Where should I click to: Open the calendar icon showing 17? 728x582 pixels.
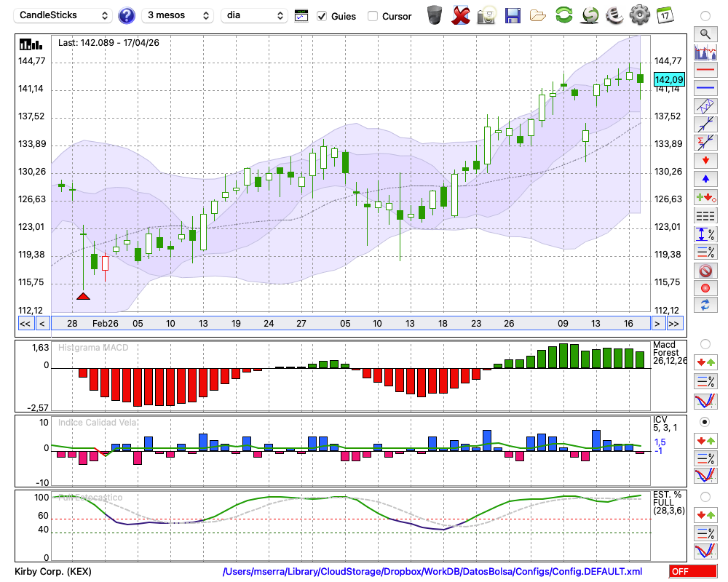pyautogui.click(x=665, y=15)
